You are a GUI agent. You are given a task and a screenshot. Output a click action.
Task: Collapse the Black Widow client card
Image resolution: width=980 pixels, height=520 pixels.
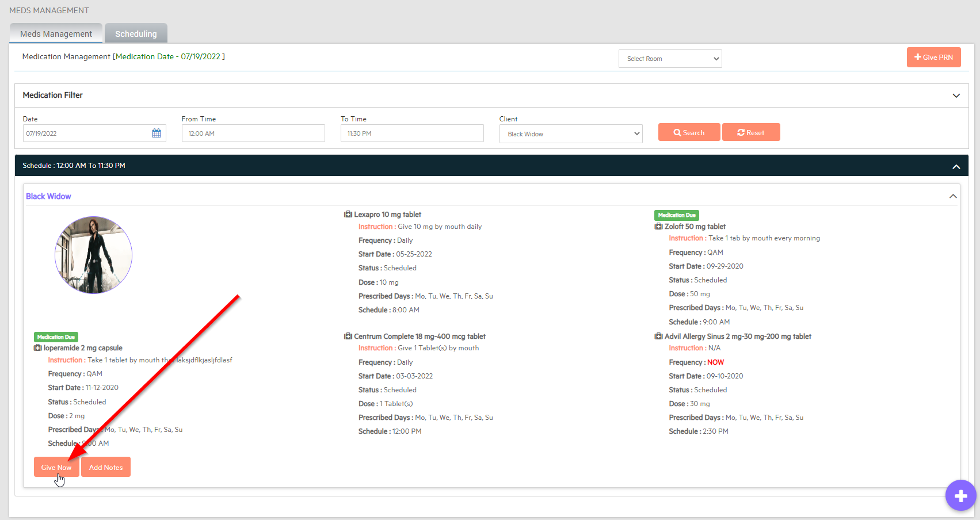coord(953,197)
